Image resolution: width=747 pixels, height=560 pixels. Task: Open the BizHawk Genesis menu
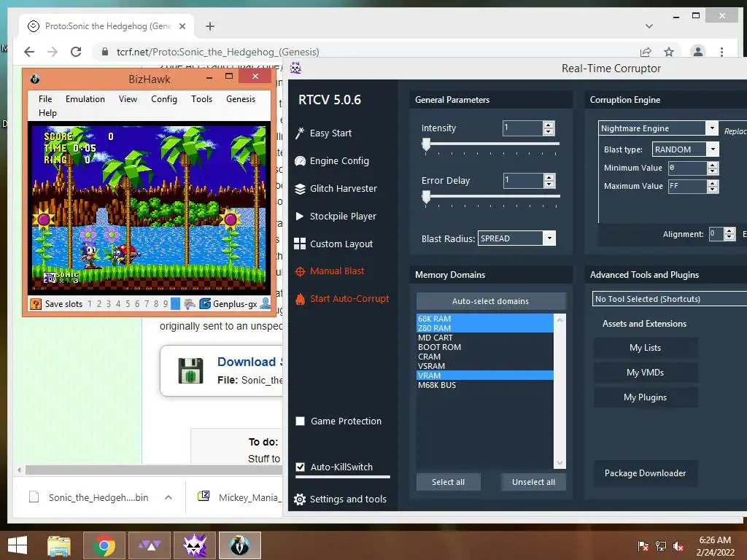pyautogui.click(x=241, y=99)
